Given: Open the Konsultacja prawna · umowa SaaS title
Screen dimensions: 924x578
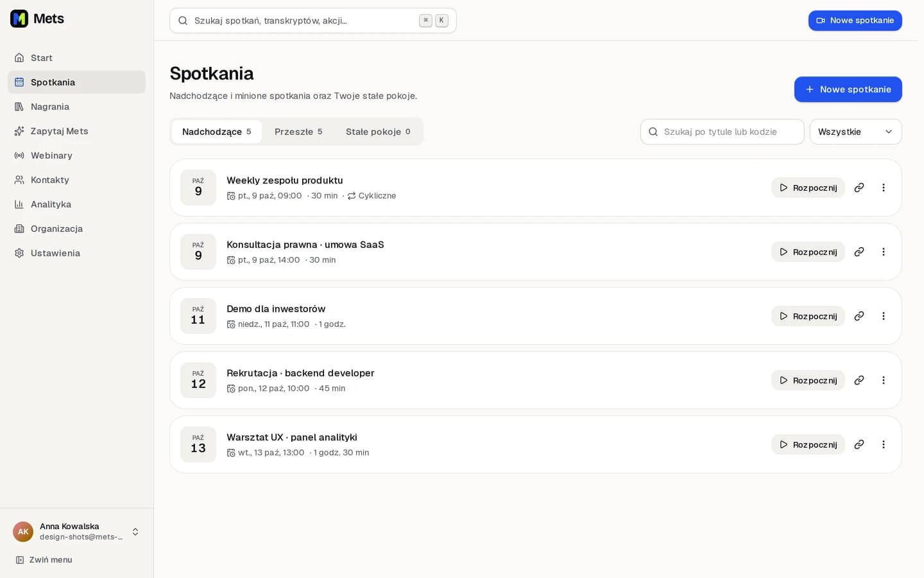Looking at the screenshot, I should pos(305,245).
